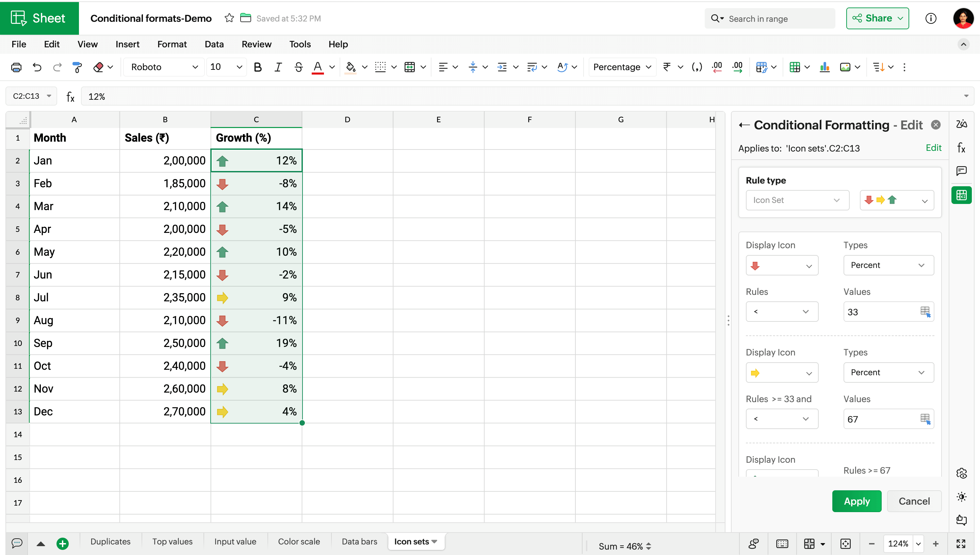
Task: Open the font size 10 dropdown
Action: [226, 67]
